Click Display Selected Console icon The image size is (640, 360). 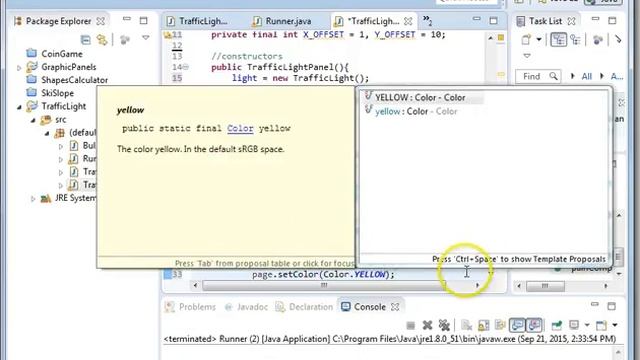[x=574, y=325]
